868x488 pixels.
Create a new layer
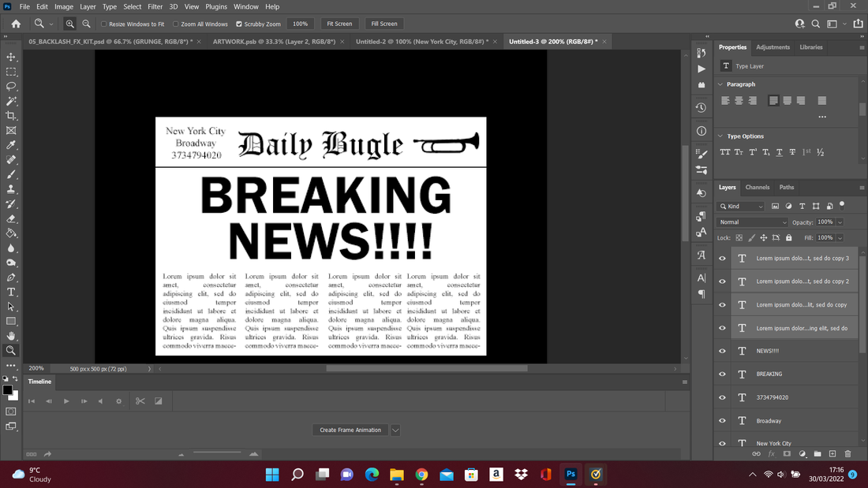click(x=832, y=453)
